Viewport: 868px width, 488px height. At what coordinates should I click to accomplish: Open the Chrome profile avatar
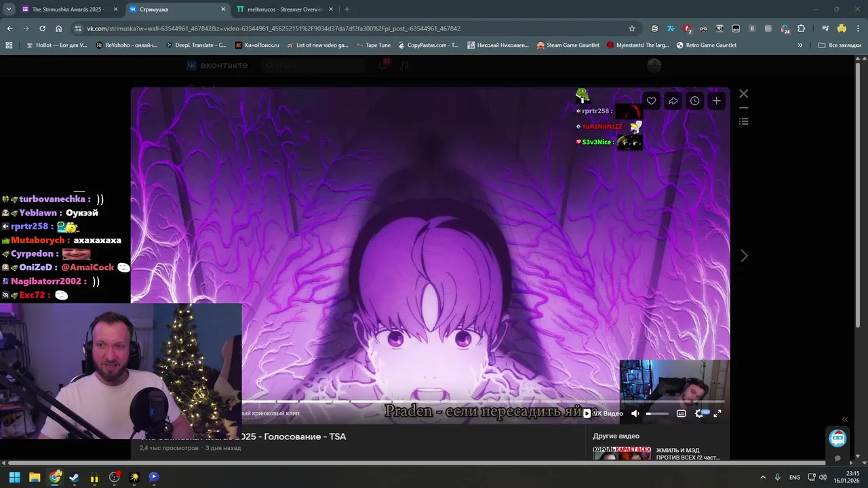(842, 28)
